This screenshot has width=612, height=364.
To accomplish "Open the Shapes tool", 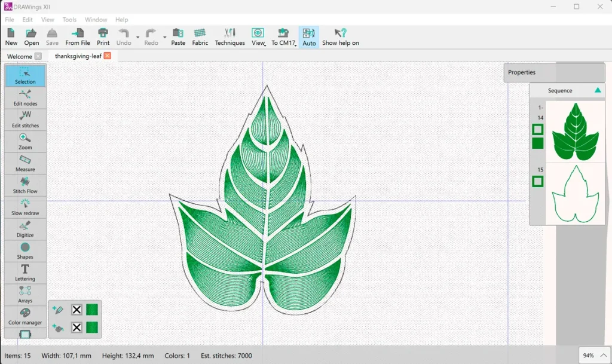I will click(x=25, y=250).
